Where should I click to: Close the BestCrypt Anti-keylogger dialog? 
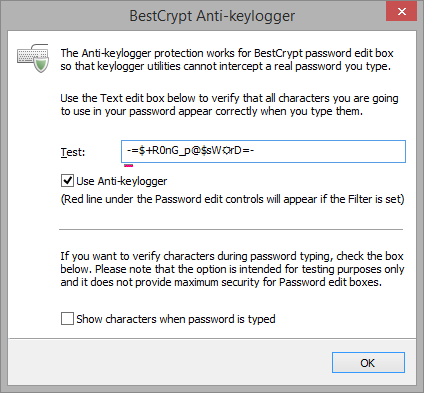pos(401,11)
